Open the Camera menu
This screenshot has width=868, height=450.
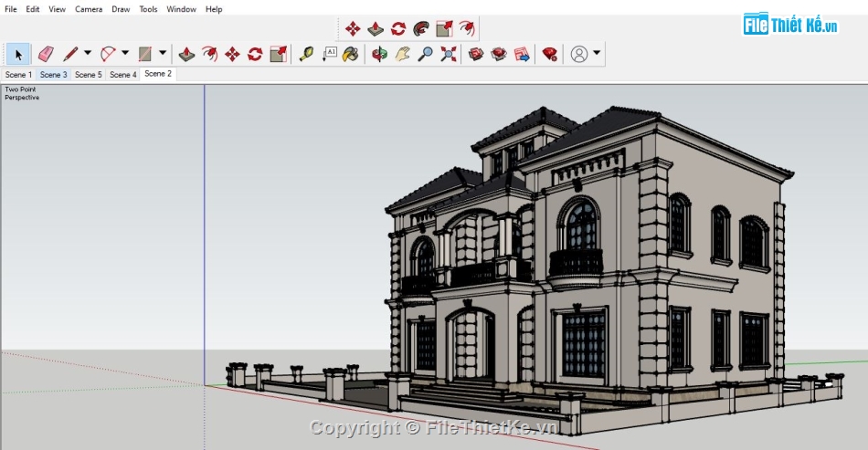click(x=89, y=9)
